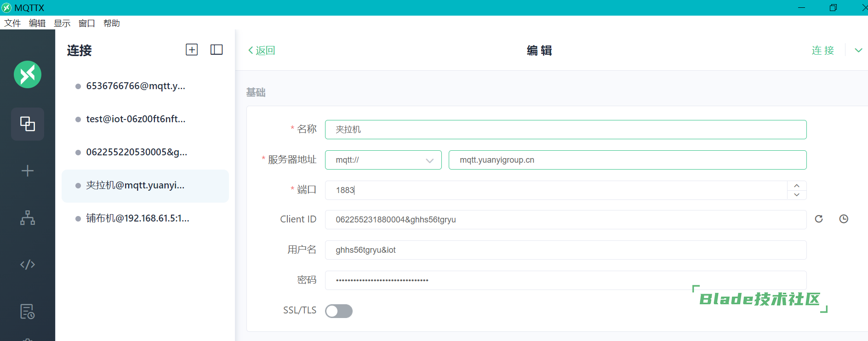The width and height of the screenshot is (868, 341).
Task: Switch the connection list layout icon
Action: pos(217,50)
